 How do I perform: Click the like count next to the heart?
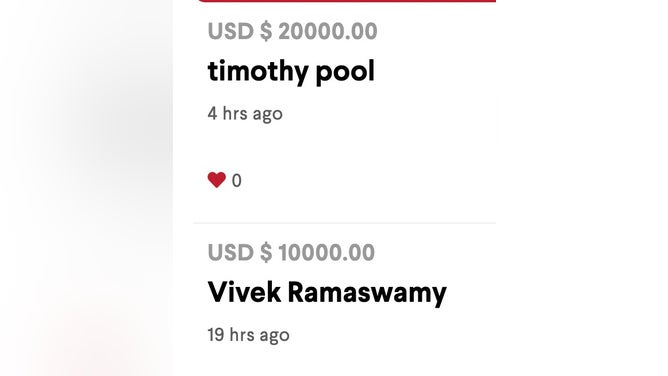[x=236, y=181]
